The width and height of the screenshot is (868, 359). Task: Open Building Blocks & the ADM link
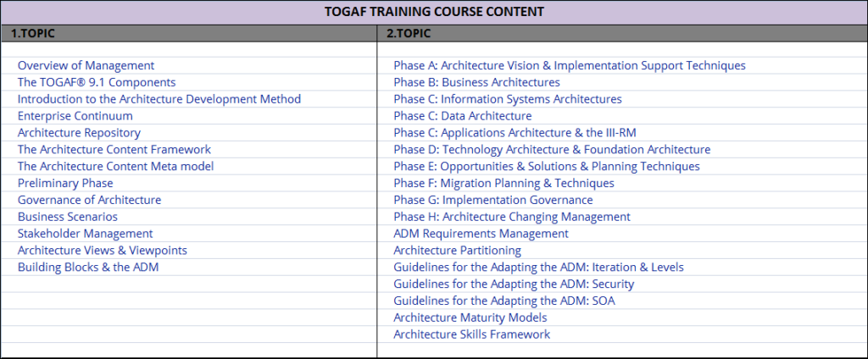pos(88,268)
